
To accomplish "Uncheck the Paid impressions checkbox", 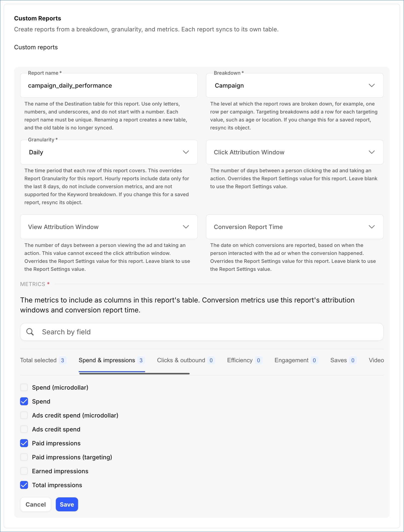I will [24, 443].
